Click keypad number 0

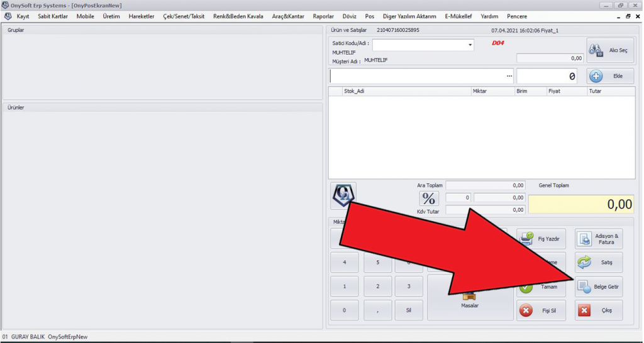(x=344, y=310)
